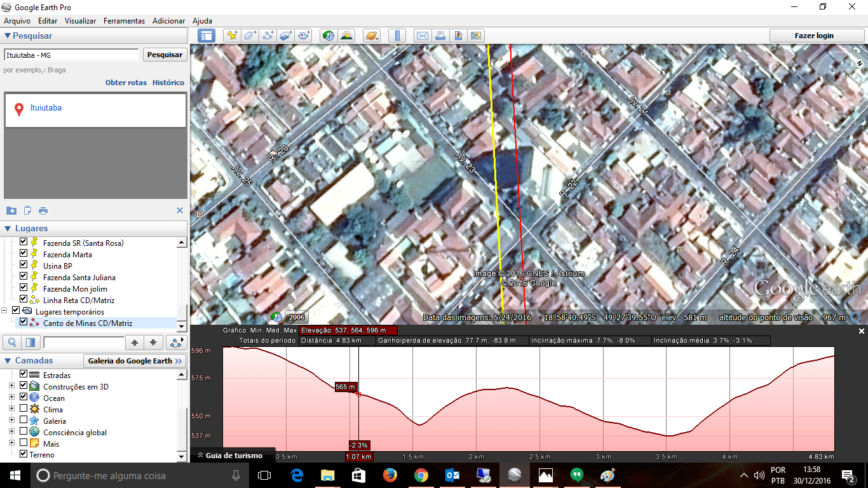Uncheck the Ocean layer checkbox
This screenshot has width=868, height=488.
pyautogui.click(x=24, y=398)
